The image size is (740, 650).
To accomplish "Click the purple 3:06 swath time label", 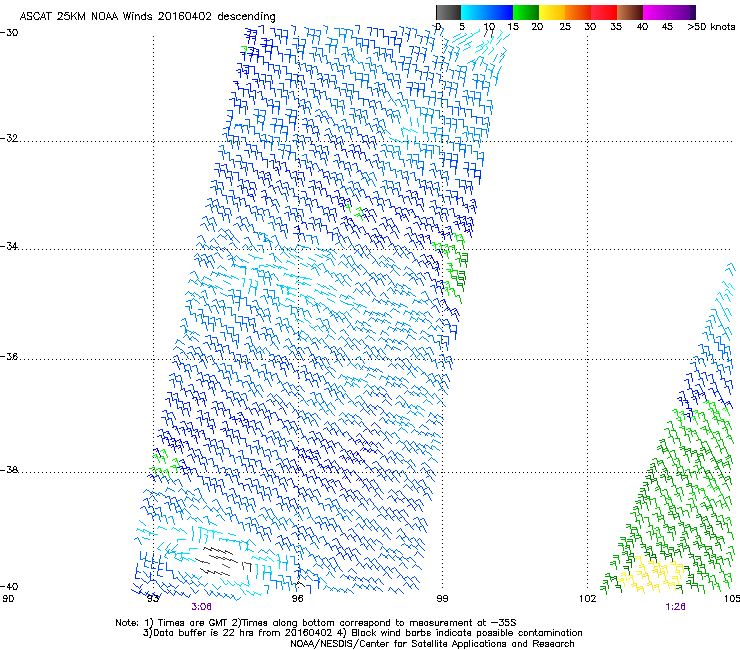I will [202, 607].
